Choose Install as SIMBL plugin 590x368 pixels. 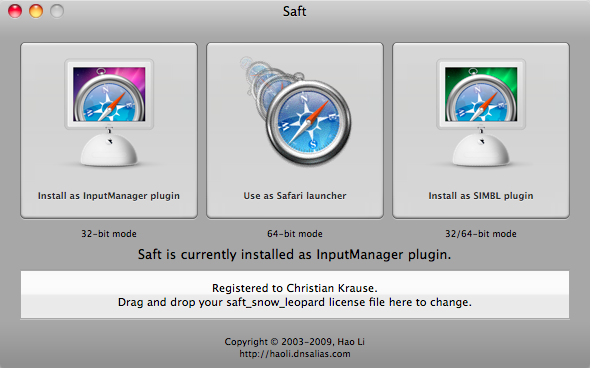pyautogui.click(x=481, y=130)
